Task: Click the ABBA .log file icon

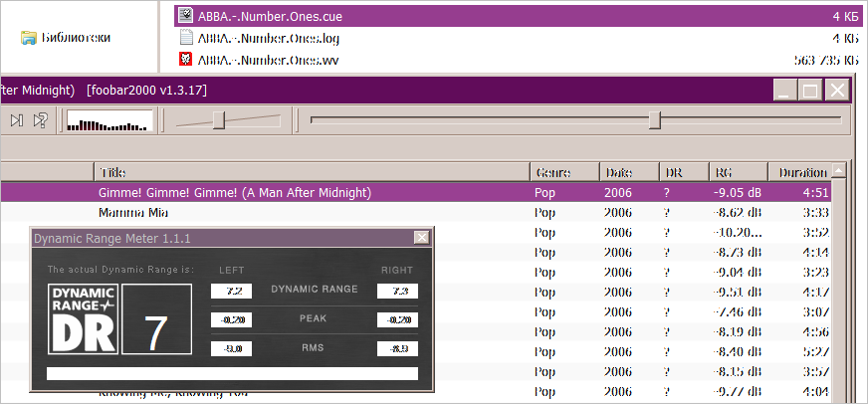Action: [x=185, y=38]
